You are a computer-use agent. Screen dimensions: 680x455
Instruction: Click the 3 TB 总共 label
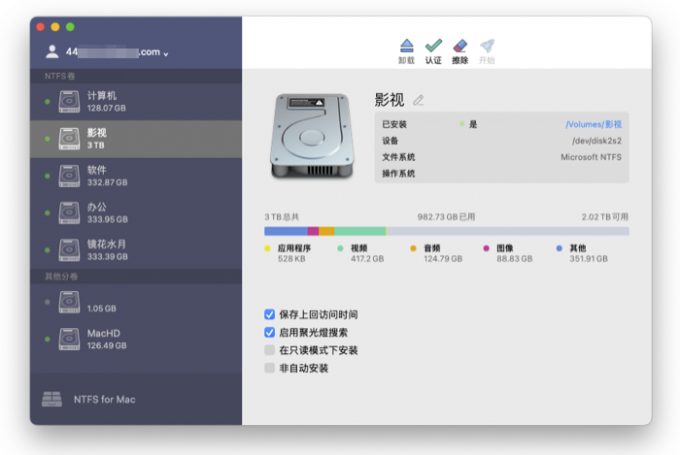pyautogui.click(x=282, y=217)
